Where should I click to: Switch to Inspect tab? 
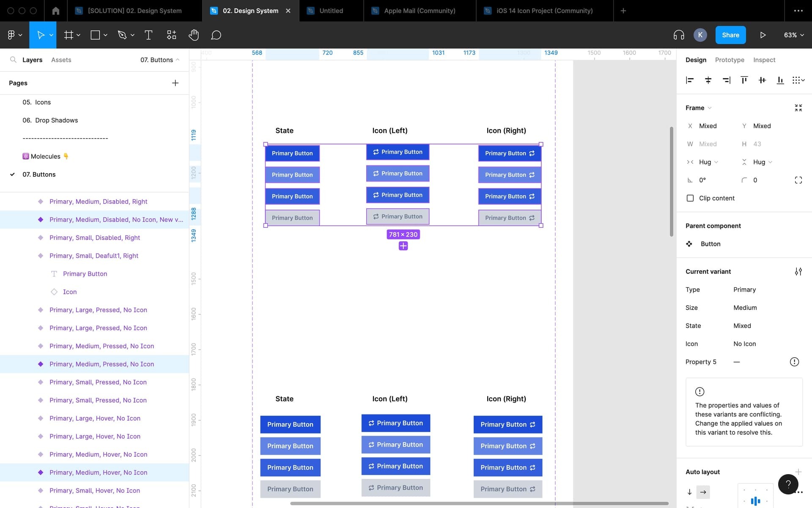764,60
